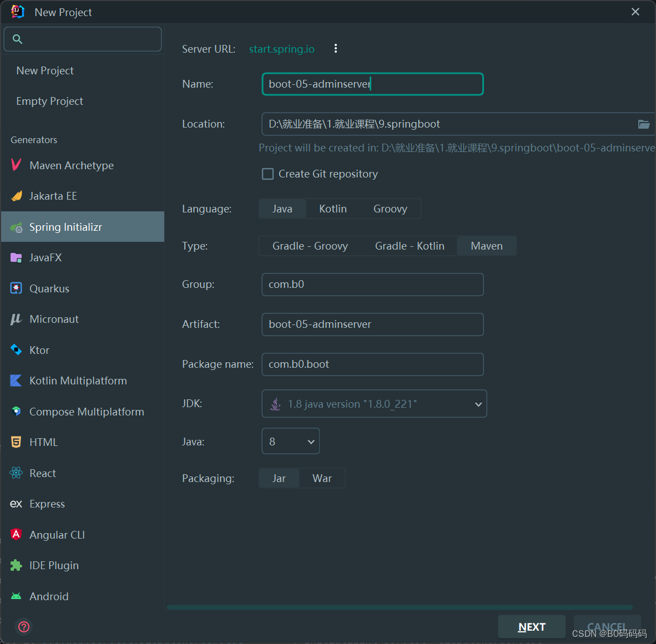Screen dimensions: 656x644
Task: Click the Quarkus generator icon
Action: [x=16, y=288]
